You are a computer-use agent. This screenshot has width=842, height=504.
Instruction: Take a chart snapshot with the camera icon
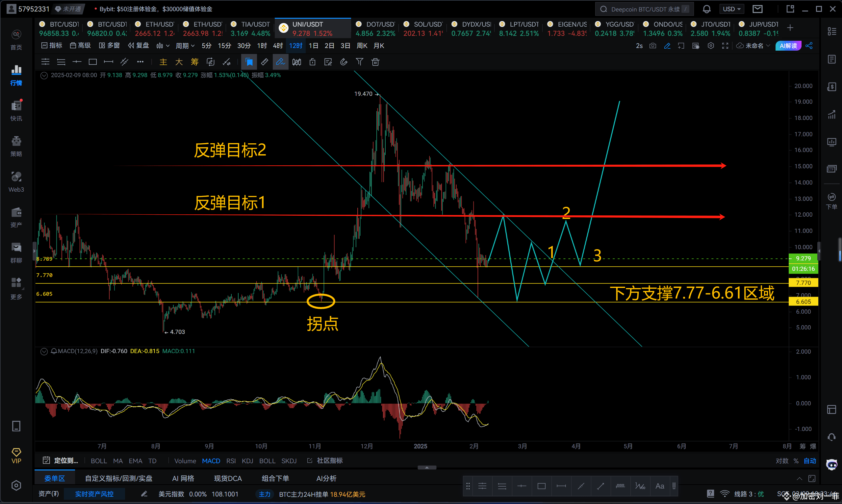(x=652, y=45)
